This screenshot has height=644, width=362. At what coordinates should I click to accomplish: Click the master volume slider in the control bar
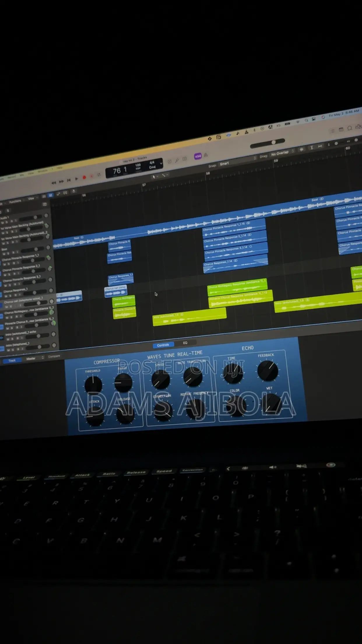pos(267,143)
